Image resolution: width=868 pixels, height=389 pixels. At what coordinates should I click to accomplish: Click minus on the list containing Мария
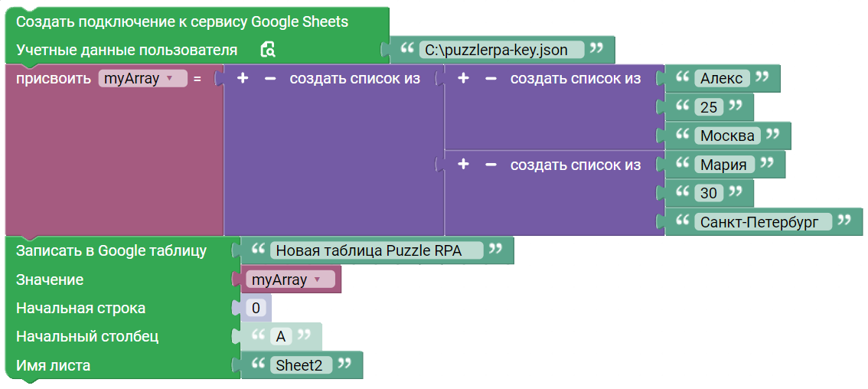coord(491,165)
